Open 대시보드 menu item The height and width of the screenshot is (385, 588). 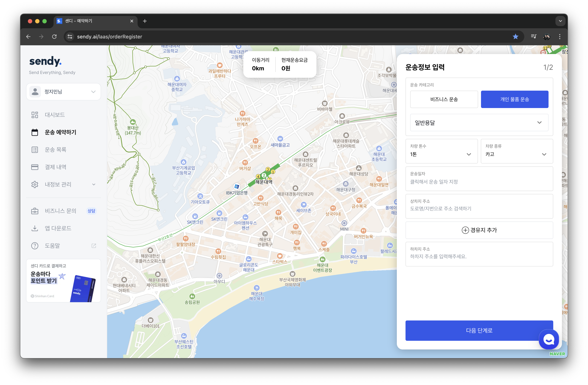point(55,115)
